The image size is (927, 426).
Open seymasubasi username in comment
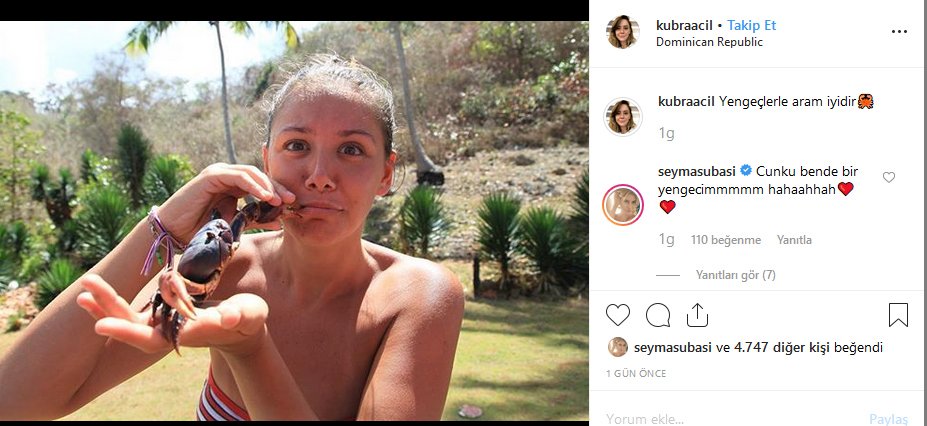pyautogui.click(x=698, y=171)
